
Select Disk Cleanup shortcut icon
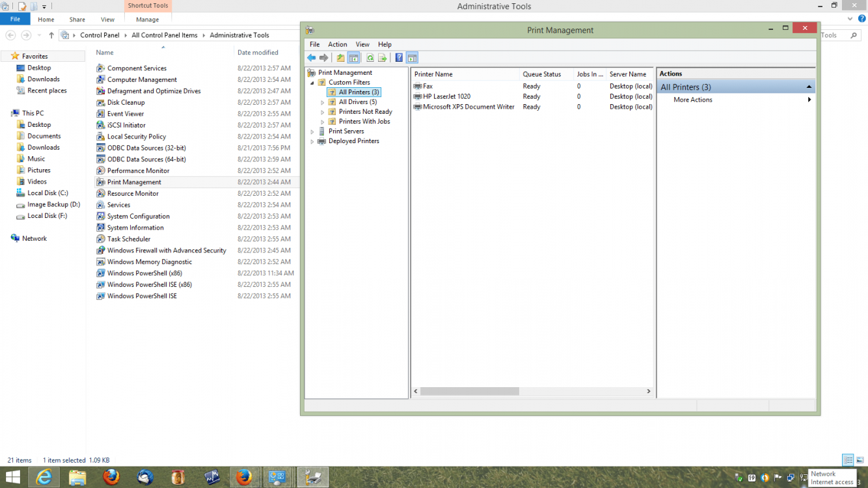tap(101, 102)
